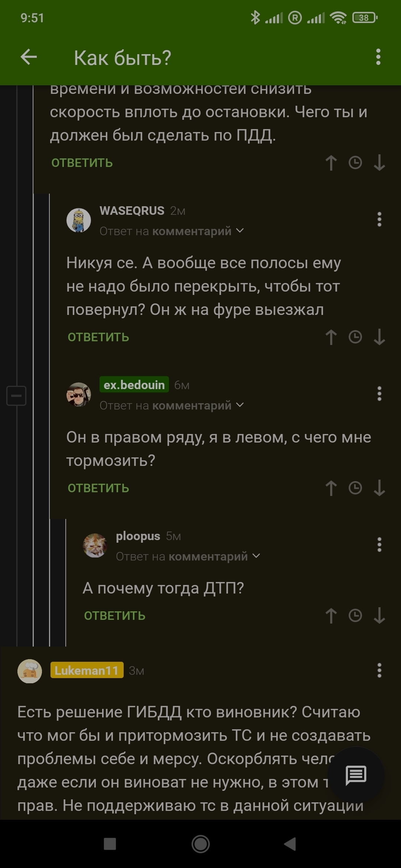Open the post overflow menu in header
This screenshot has width=401, height=868.
tap(378, 57)
